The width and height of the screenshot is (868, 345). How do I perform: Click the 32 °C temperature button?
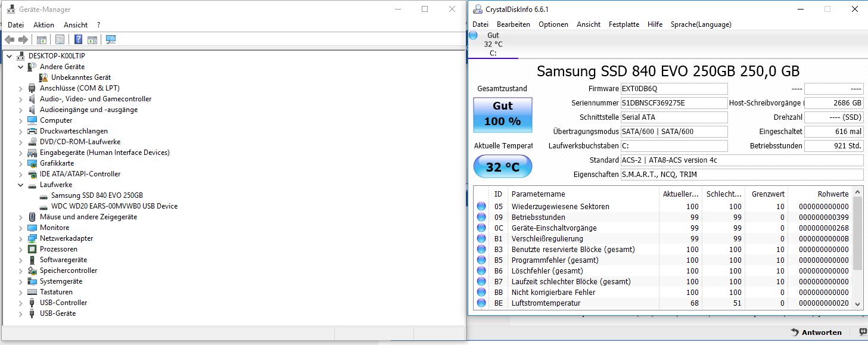click(x=502, y=167)
